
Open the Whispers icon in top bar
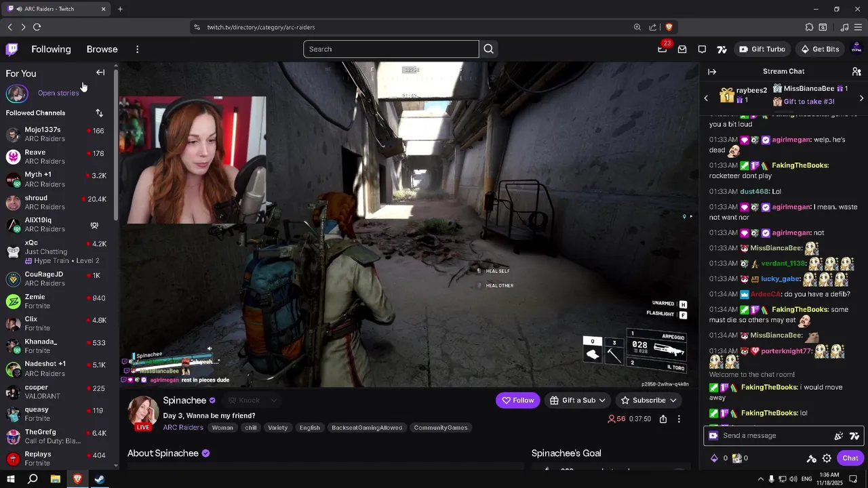point(702,49)
